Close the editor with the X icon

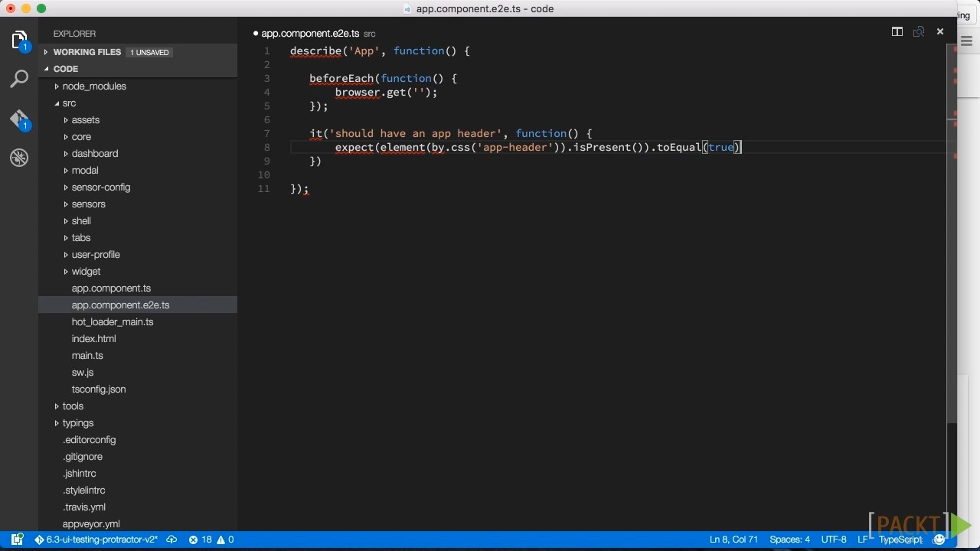tap(940, 31)
